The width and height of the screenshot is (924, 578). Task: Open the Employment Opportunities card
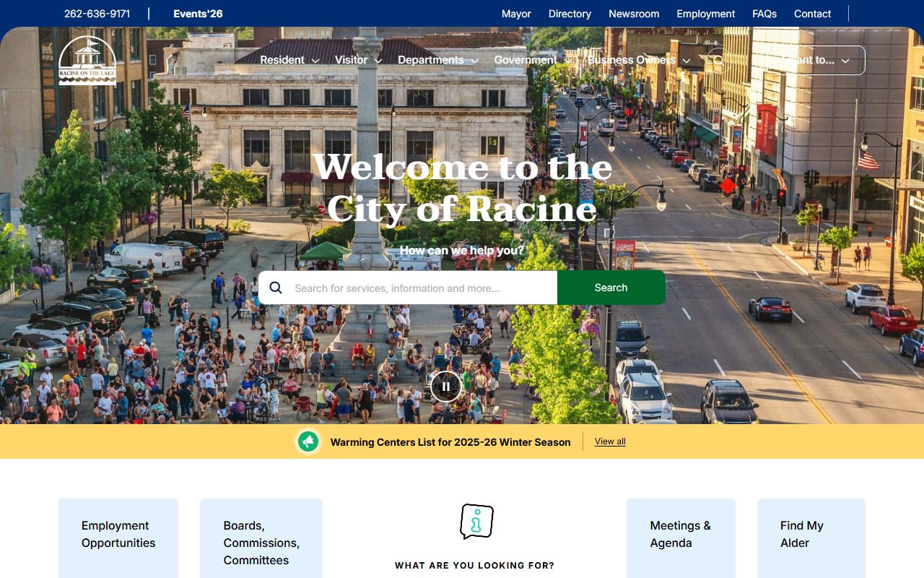118,538
